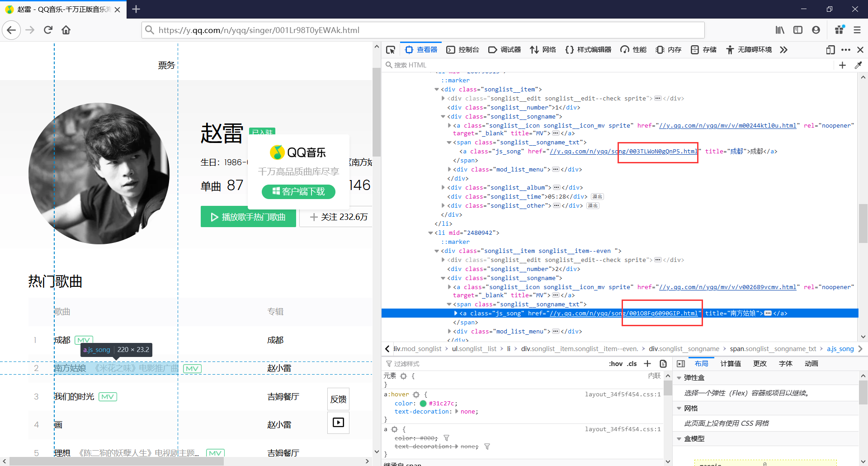Collapse the li mid="2480942" node
868x466 pixels.
click(430, 233)
